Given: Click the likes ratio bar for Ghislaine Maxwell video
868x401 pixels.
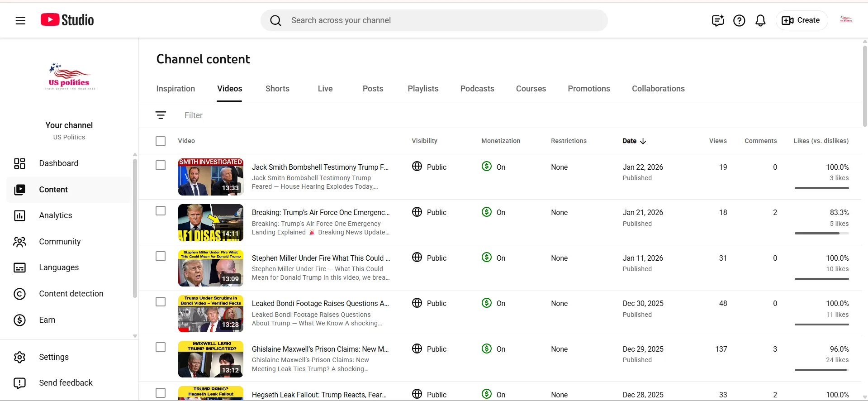Looking at the screenshot, I should [821, 370].
